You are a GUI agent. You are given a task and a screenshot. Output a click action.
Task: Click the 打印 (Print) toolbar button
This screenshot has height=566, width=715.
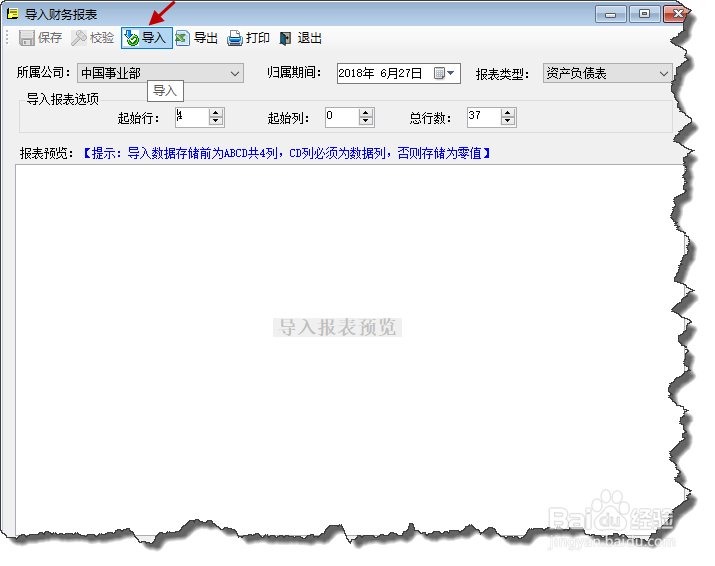[249, 38]
